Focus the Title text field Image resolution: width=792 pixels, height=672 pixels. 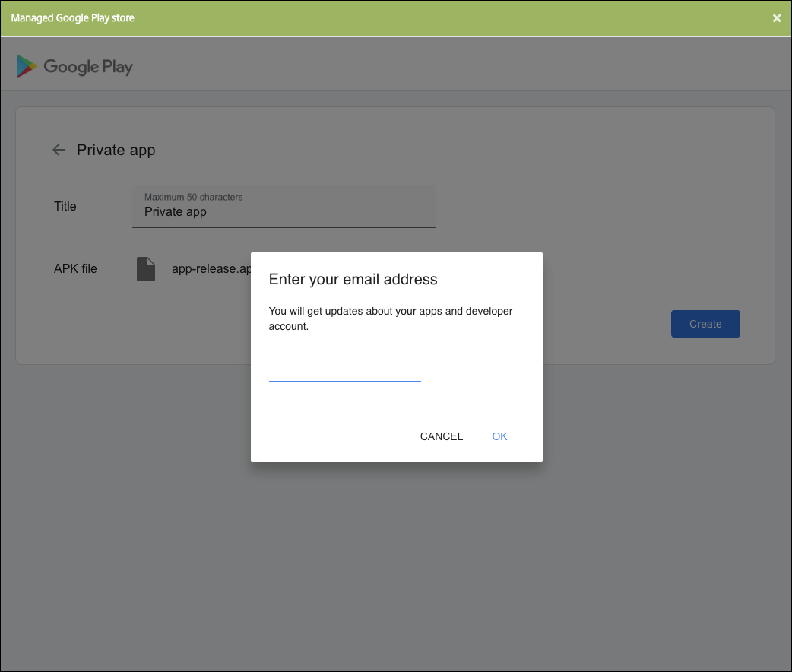[284, 212]
